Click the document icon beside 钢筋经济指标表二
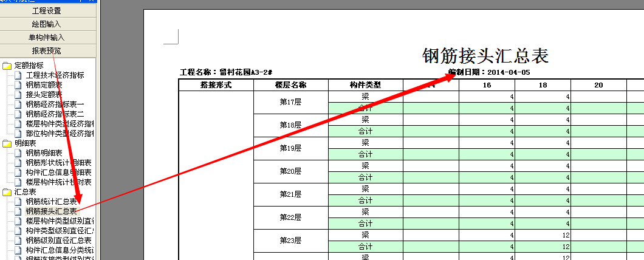Viewport: 644px width, 260px height. click(x=18, y=114)
